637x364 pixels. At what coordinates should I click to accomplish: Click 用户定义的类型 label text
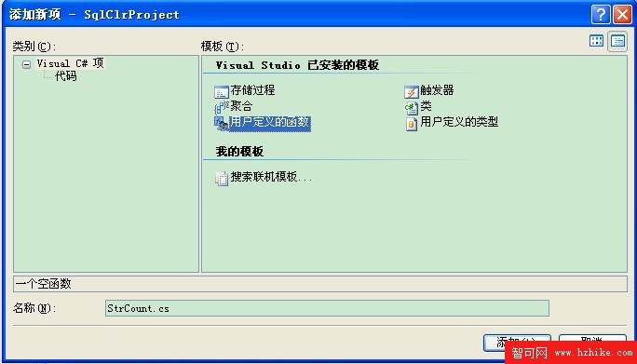pos(459,122)
